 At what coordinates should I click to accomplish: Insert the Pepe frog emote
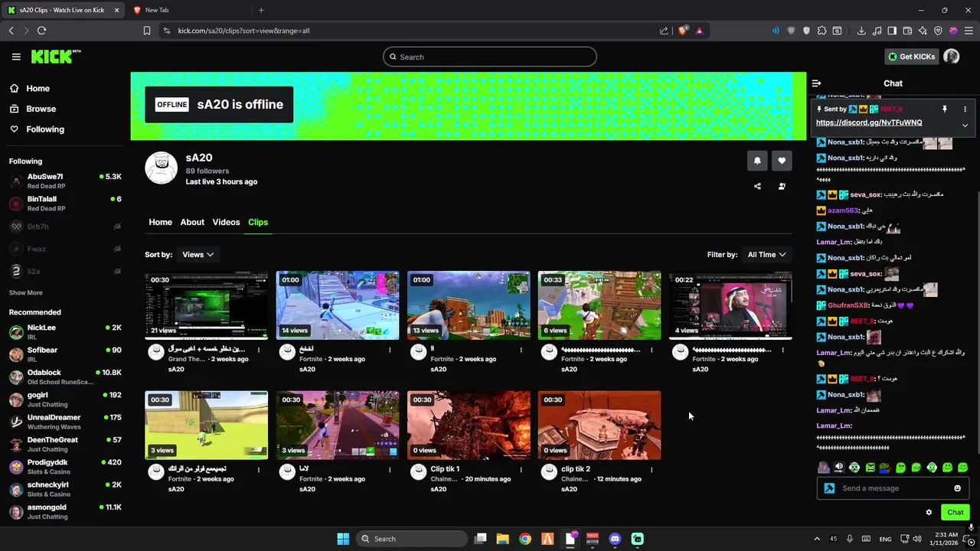coord(885,468)
